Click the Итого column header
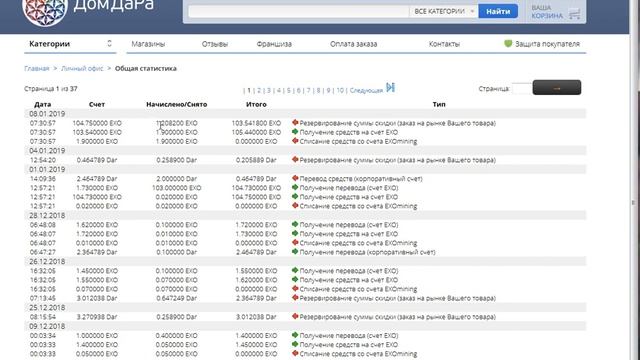This screenshot has width=640, height=360. click(x=256, y=104)
